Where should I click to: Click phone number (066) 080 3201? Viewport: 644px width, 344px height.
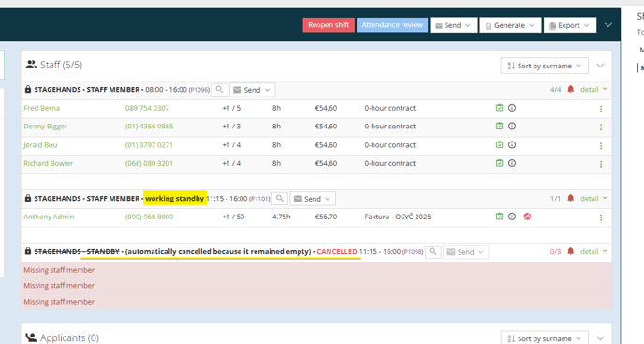[149, 163]
